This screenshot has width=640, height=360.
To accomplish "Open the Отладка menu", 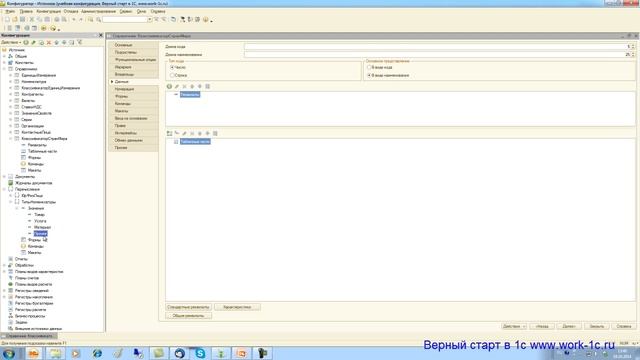I will [71, 11].
